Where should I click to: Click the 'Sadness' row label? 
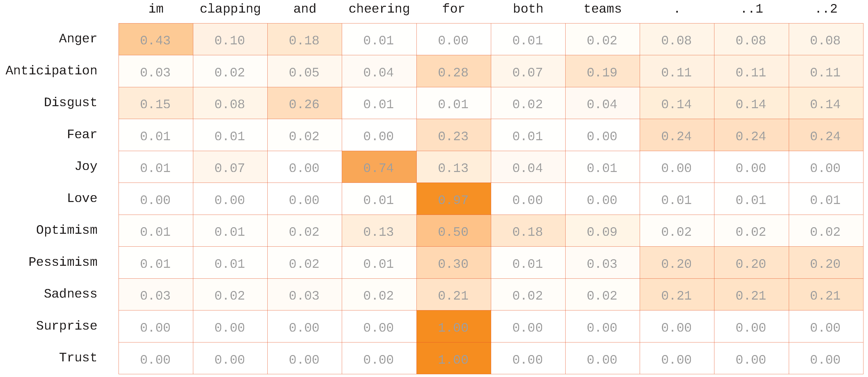(x=70, y=294)
